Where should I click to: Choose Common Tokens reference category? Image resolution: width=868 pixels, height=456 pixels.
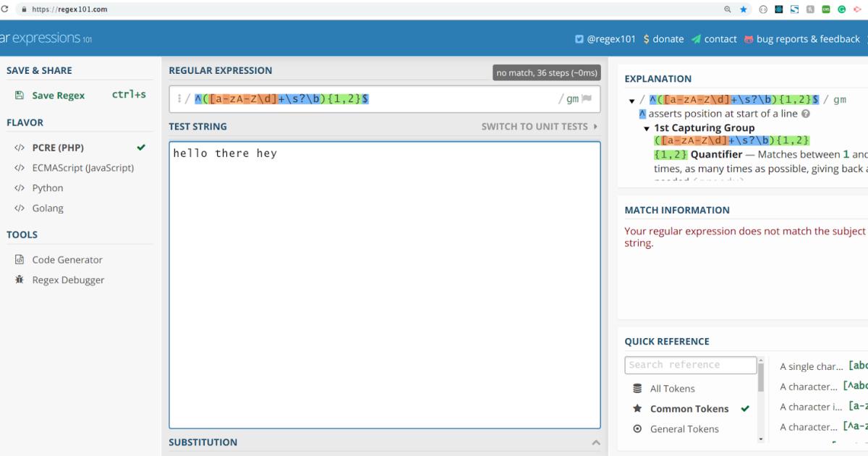689,409
